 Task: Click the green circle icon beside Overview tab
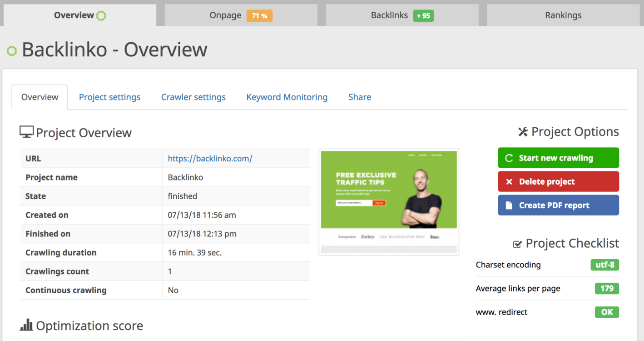point(101,16)
